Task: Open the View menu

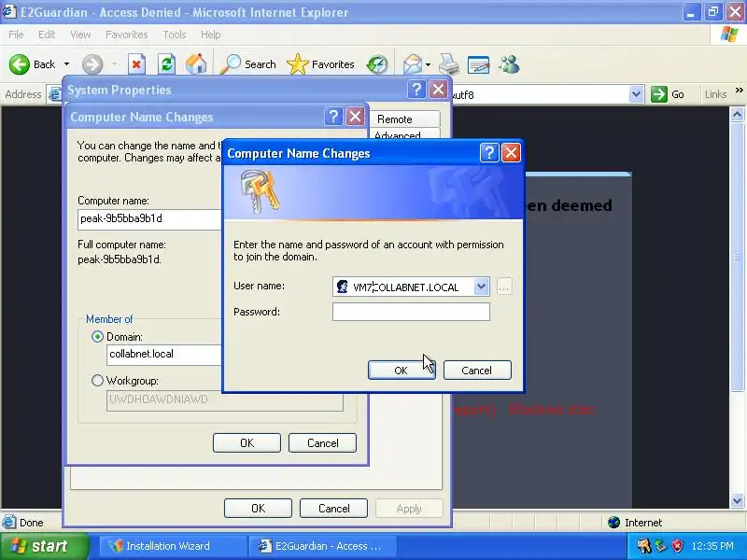Action: pos(80,35)
